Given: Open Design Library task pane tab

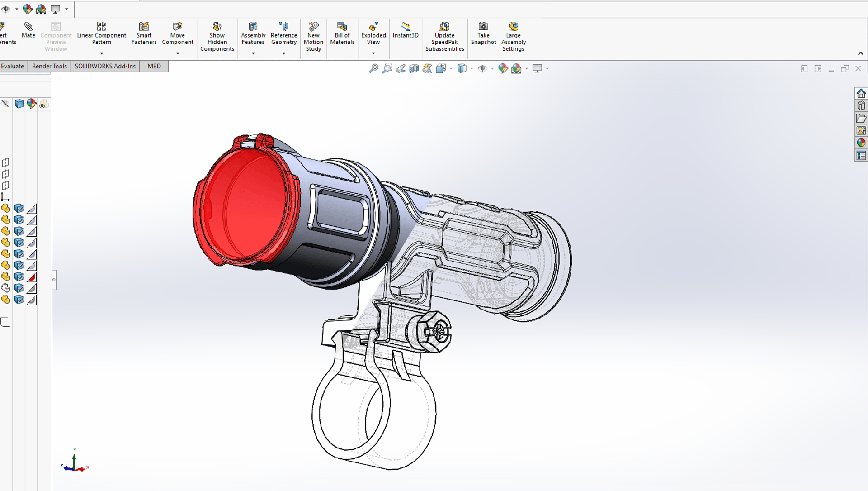Looking at the screenshot, I should (861, 106).
